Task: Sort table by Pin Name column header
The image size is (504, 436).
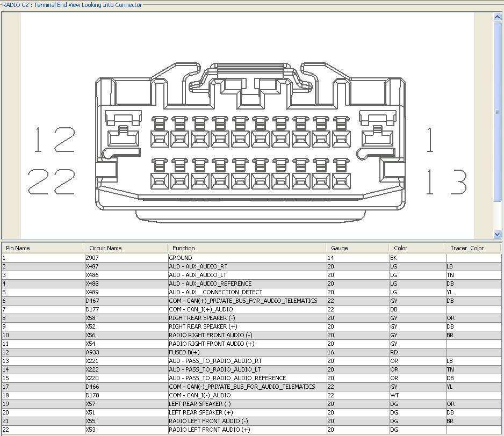Action: pyautogui.click(x=43, y=248)
